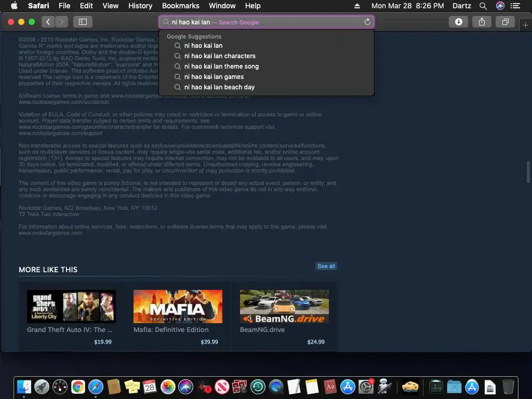The height and width of the screenshot is (399, 532).
Task: Open News from the dock
Action: 222,387
